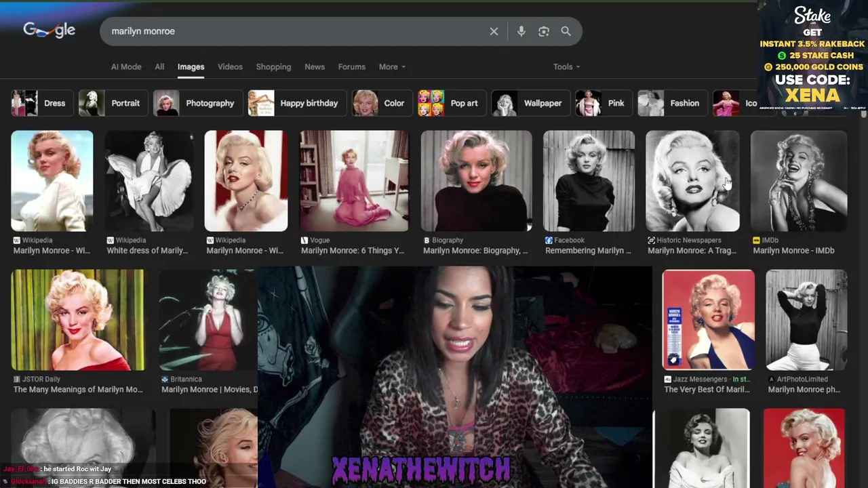
Task: Click the Historic Newspapers favicon icon
Action: [651, 240]
